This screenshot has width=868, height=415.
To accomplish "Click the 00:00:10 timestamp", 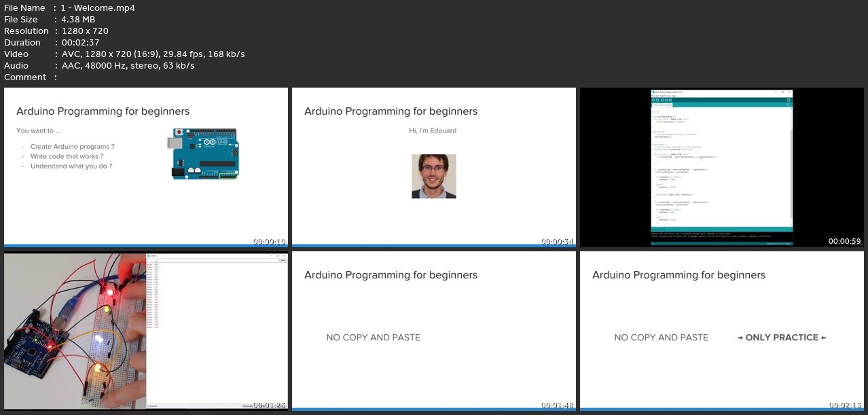I will point(270,241).
